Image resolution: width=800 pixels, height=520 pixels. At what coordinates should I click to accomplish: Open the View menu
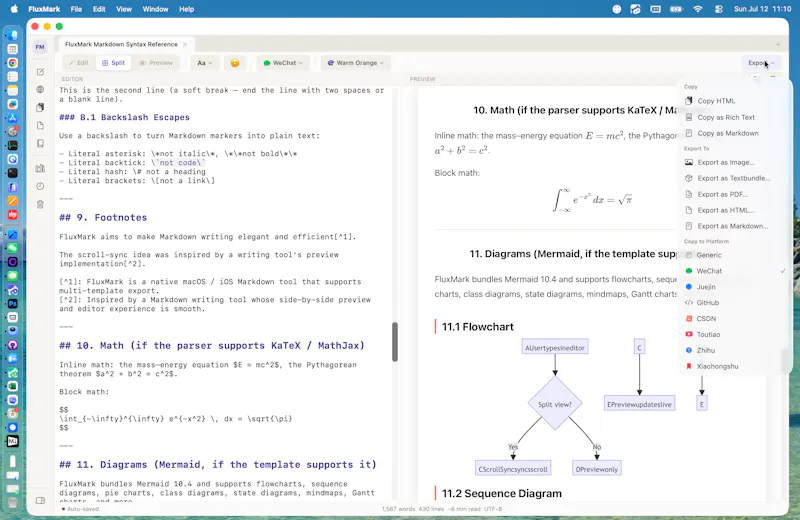click(123, 9)
